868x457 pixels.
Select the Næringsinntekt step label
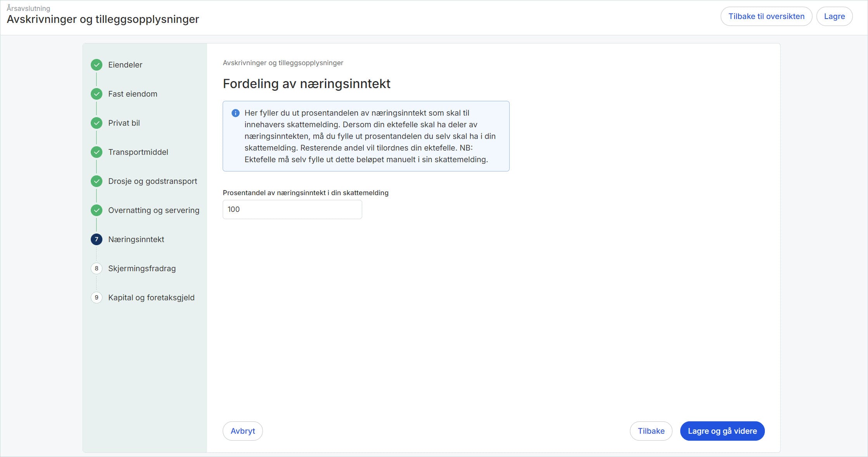136,239
